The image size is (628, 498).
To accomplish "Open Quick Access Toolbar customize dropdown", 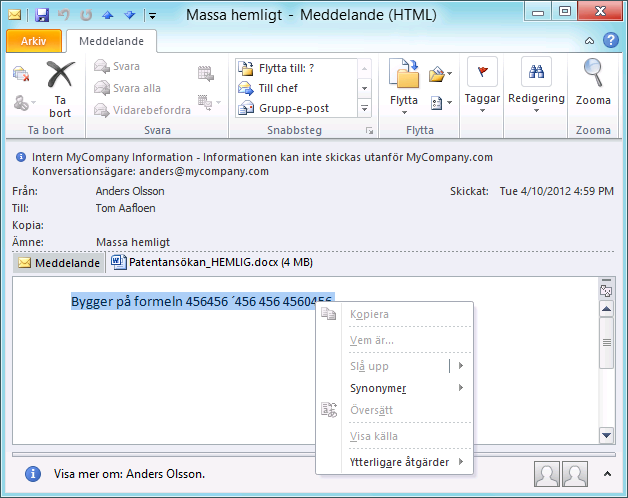I will 150,15.
